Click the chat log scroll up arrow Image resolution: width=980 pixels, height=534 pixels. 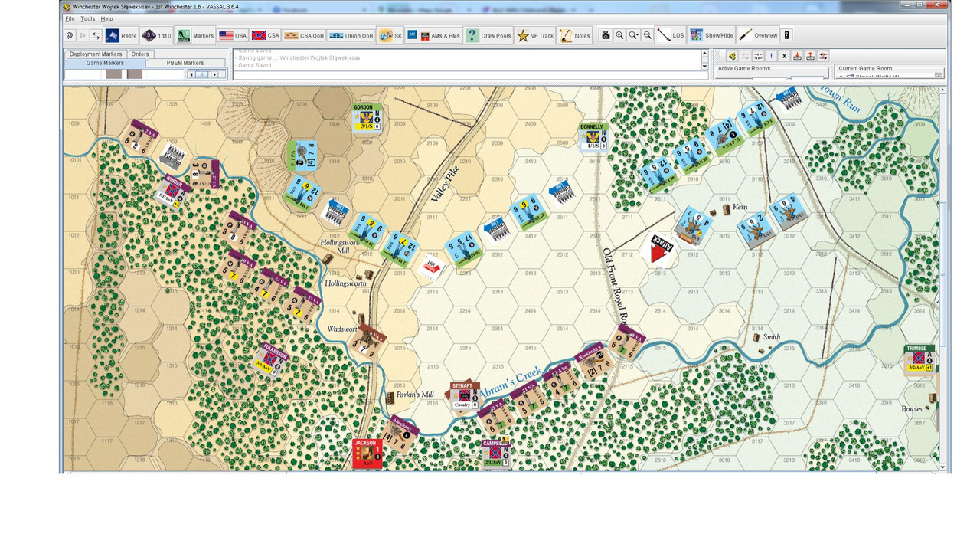click(x=705, y=54)
